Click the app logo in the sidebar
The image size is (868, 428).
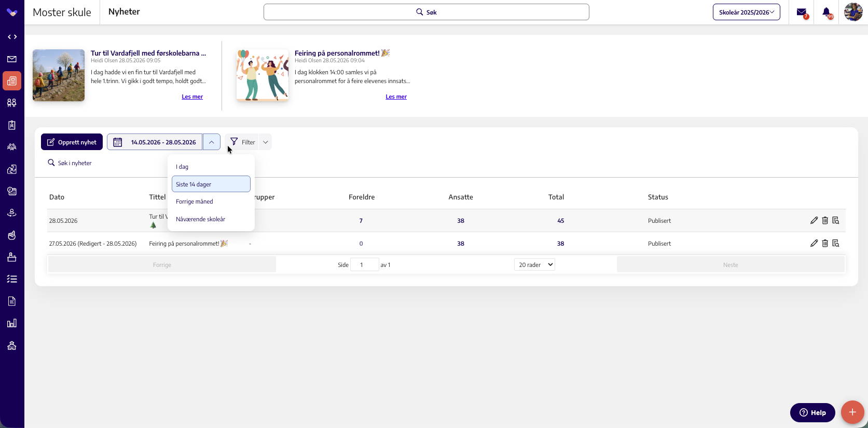click(x=12, y=12)
